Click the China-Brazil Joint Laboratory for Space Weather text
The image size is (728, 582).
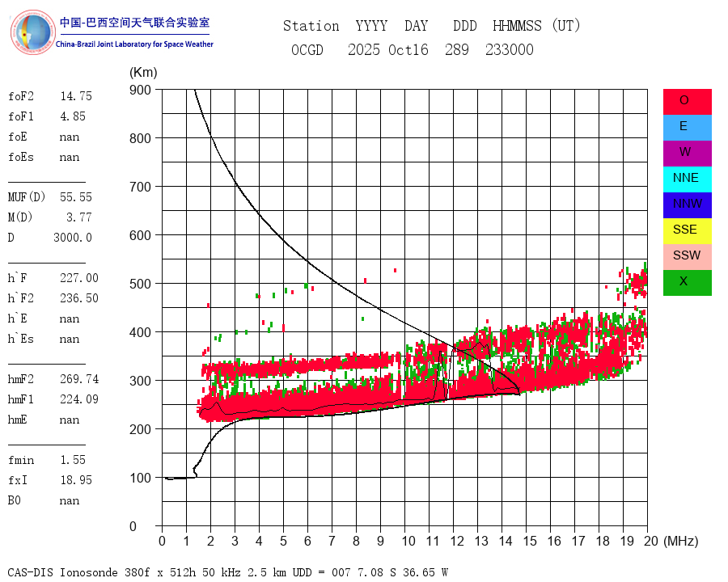134,44
